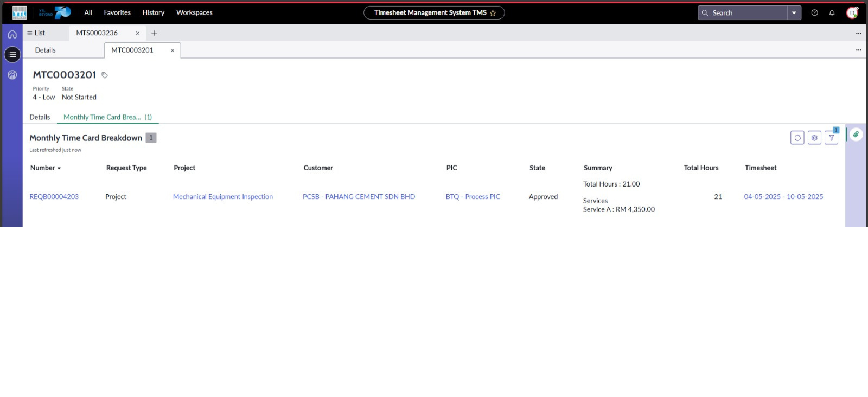Image resolution: width=868 pixels, height=397 pixels.
Task: Refresh the Monthly Time Card Breakdown list
Action: coord(797,138)
